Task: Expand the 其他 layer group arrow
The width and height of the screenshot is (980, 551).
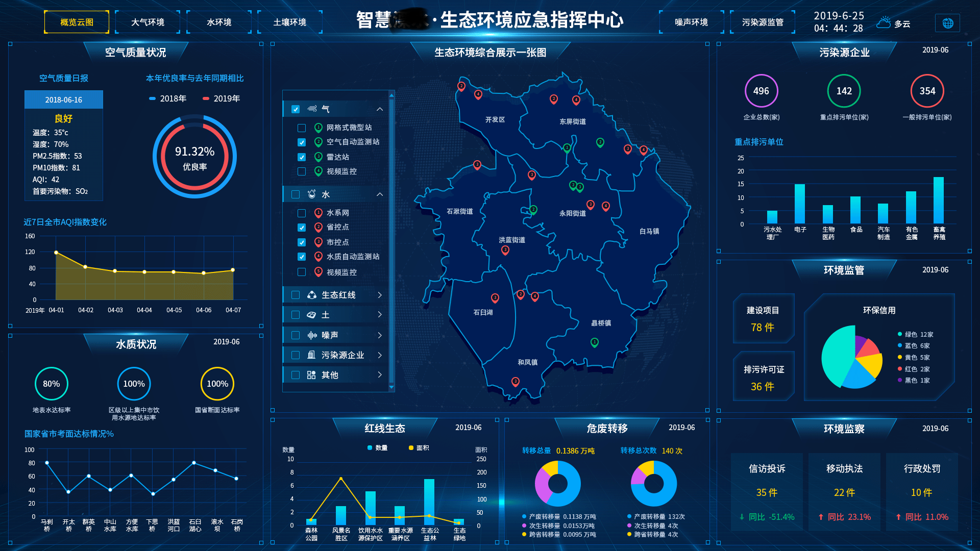Action: coord(380,375)
